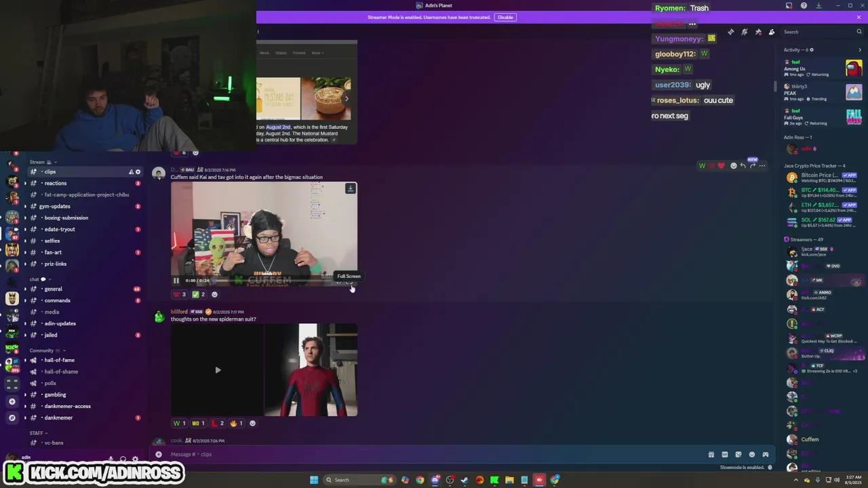The width and height of the screenshot is (868, 488).
Task: Switch to the general channel
Action: [85, 289]
